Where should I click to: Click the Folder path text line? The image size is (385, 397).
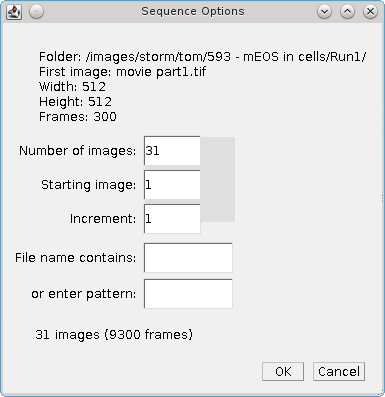[202, 57]
